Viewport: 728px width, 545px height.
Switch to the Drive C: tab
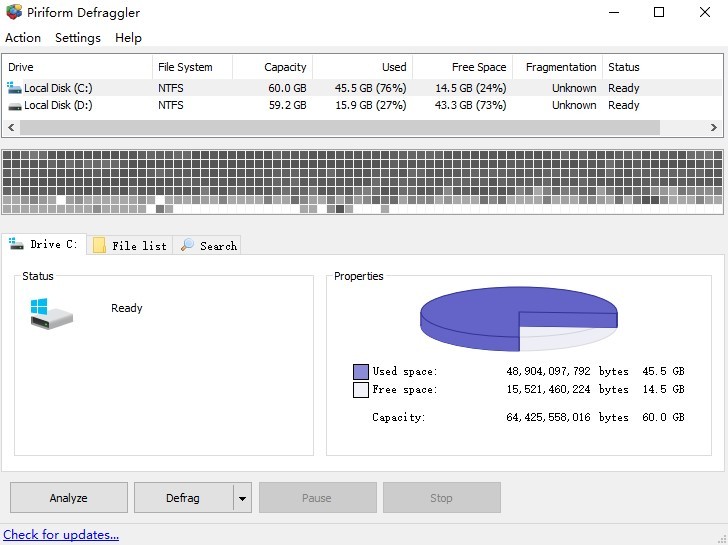point(44,244)
